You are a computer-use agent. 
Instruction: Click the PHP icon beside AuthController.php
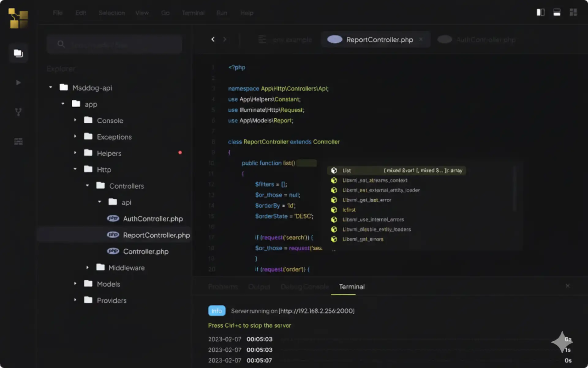(x=113, y=218)
